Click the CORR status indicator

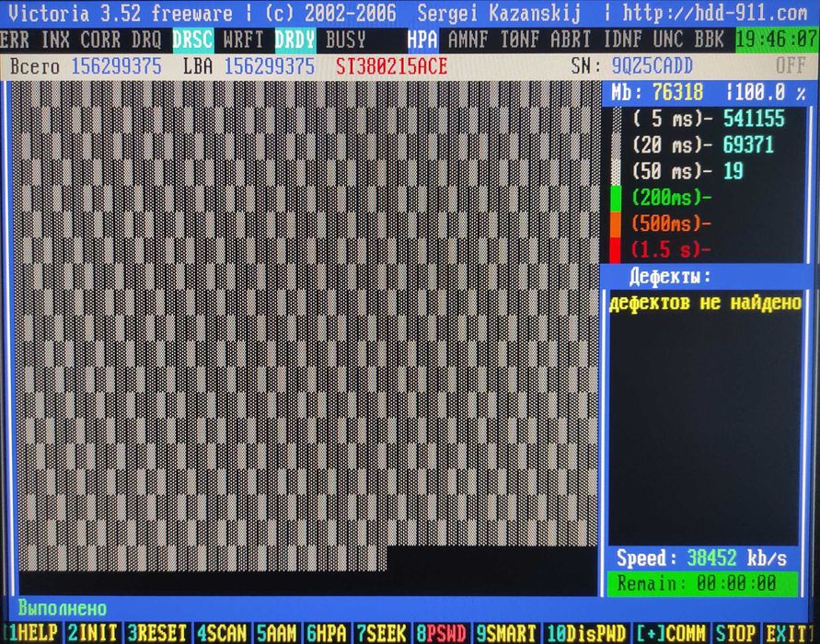(100, 40)
